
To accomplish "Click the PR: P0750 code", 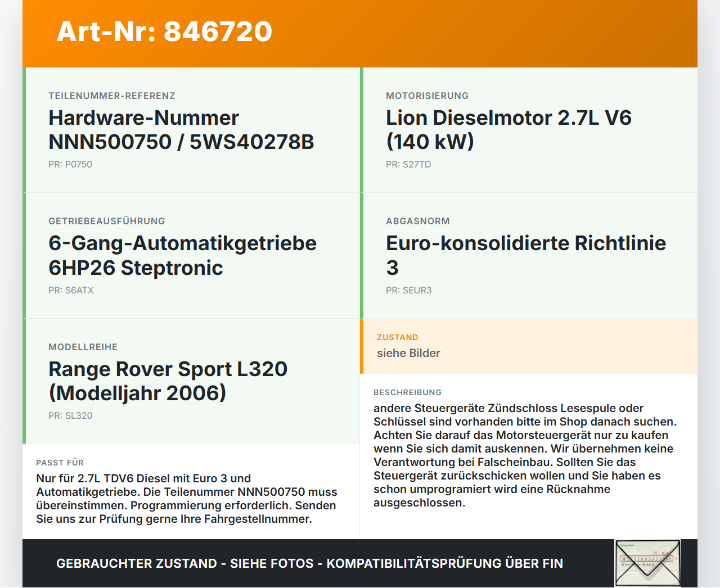I will pyautogui.click(x=70, y=165).
